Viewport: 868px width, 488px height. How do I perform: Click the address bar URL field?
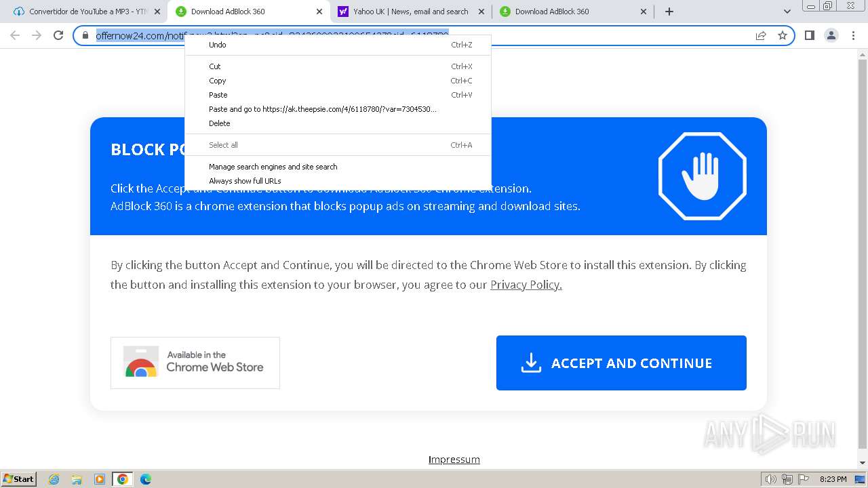pos(434,35)
